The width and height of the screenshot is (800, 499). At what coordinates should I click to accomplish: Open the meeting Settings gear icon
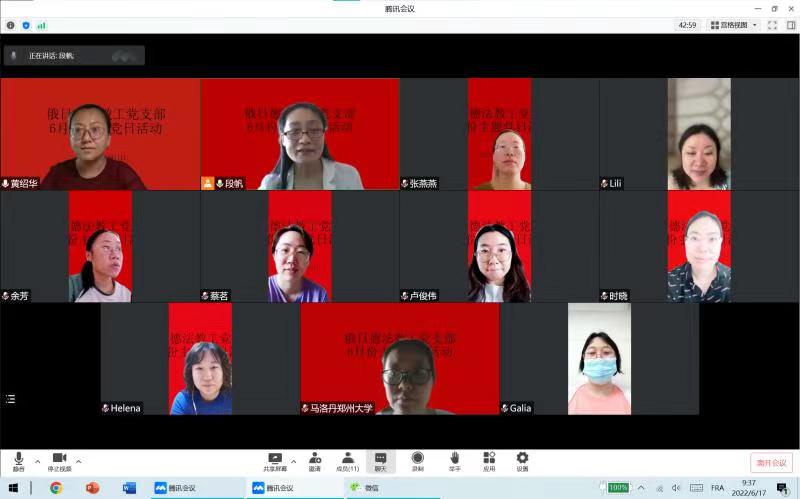(x=522, y=459)
